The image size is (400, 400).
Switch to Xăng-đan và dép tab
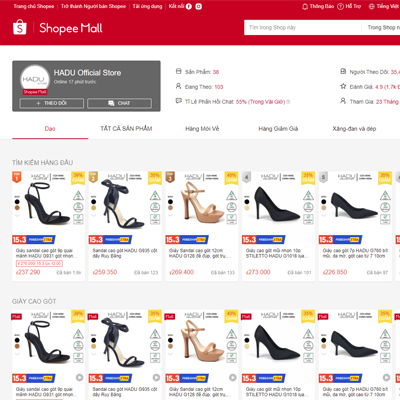pos(354,129)
